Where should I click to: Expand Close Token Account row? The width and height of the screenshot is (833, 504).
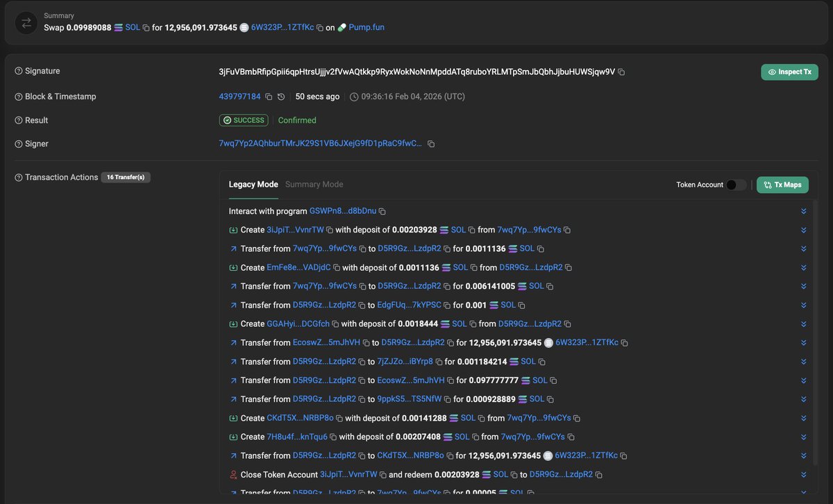tap(803, 475)
